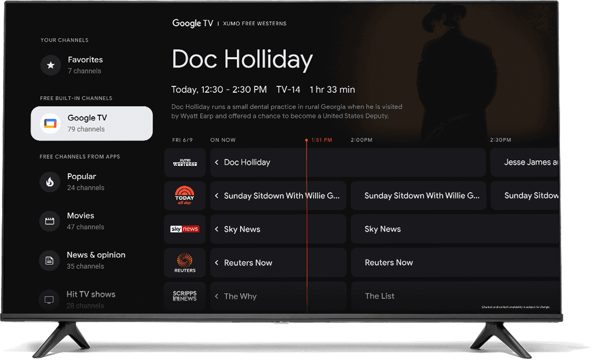Click the chevron in Reuters Now on-now cell

click(x=217, y=263)
